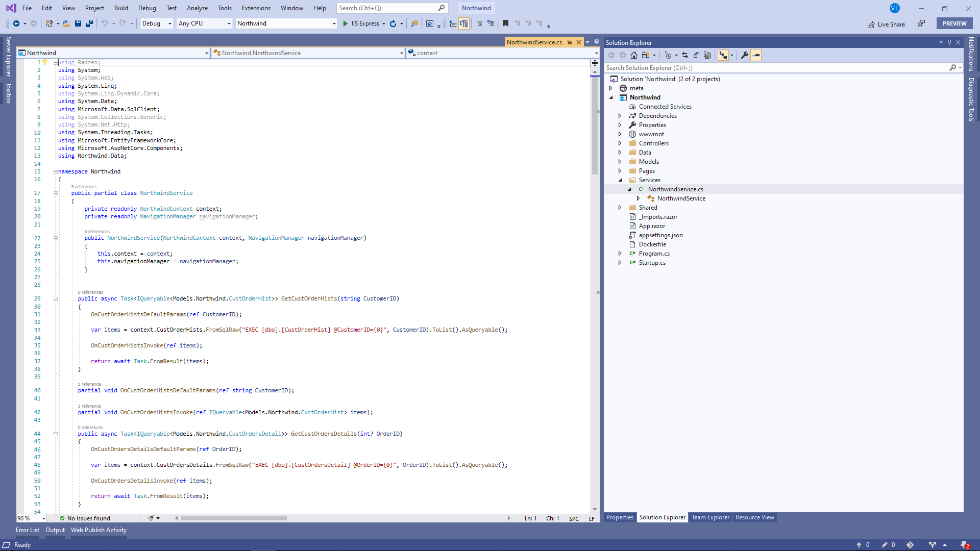
Task: Click Collapse All in Solution Explorer
Action: 696,55
